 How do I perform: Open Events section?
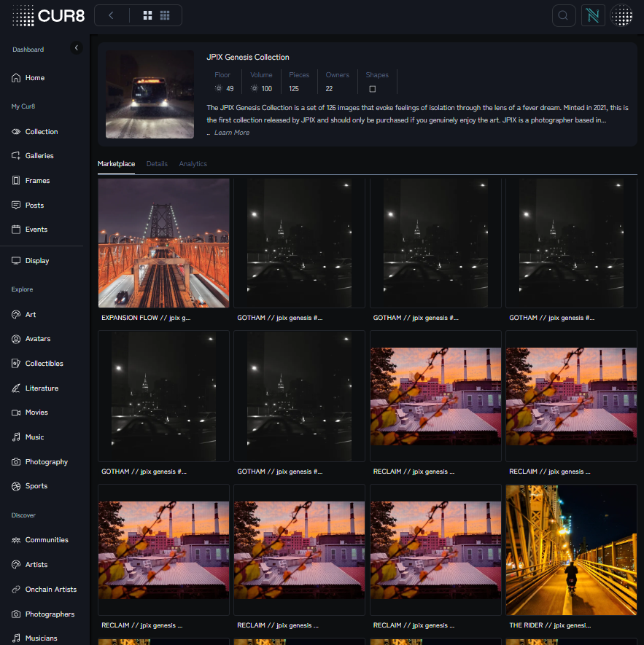tap(30, 230)
